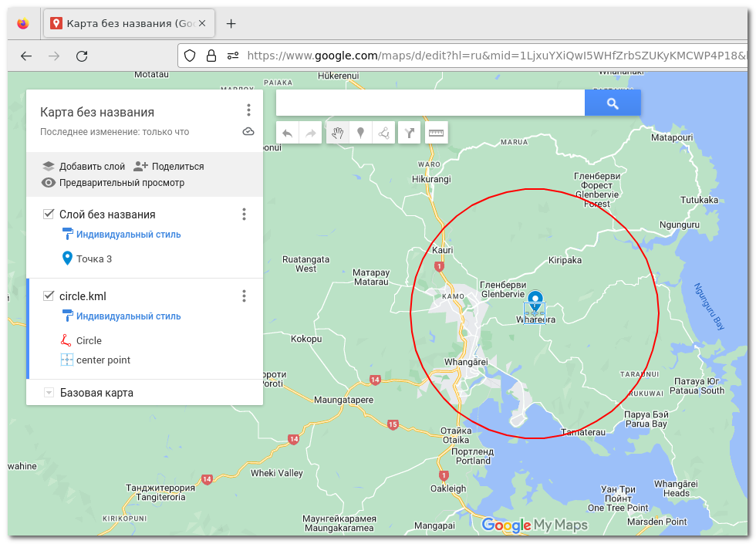
Task: Uncheck the Слой без названия layer checkbox
Action: (x=48, y=214)
